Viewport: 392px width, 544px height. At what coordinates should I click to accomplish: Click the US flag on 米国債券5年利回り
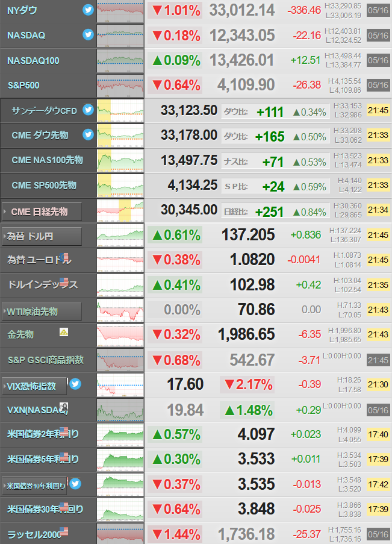pyautogui.click(x=64, y=457)
